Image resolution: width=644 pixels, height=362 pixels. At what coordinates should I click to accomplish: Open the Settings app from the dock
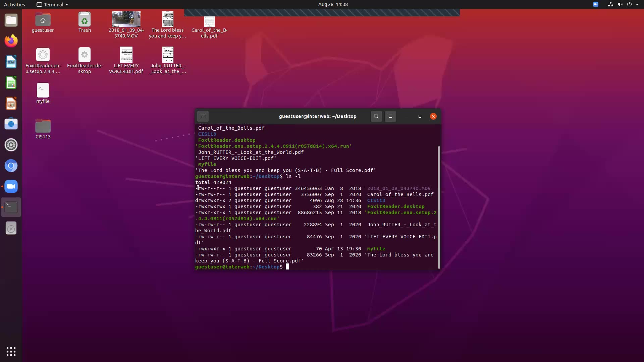tap(11, 145)
